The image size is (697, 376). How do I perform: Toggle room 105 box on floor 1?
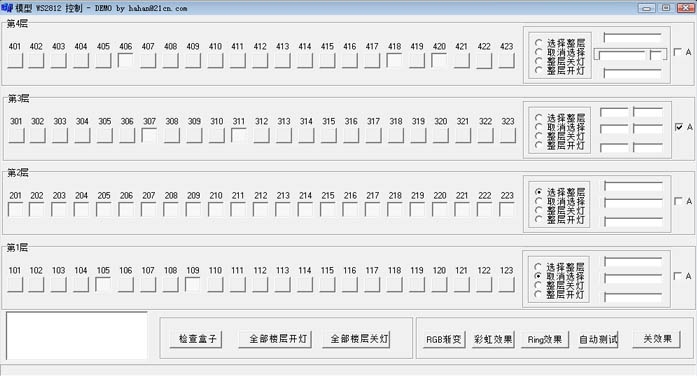pos(103,284)
